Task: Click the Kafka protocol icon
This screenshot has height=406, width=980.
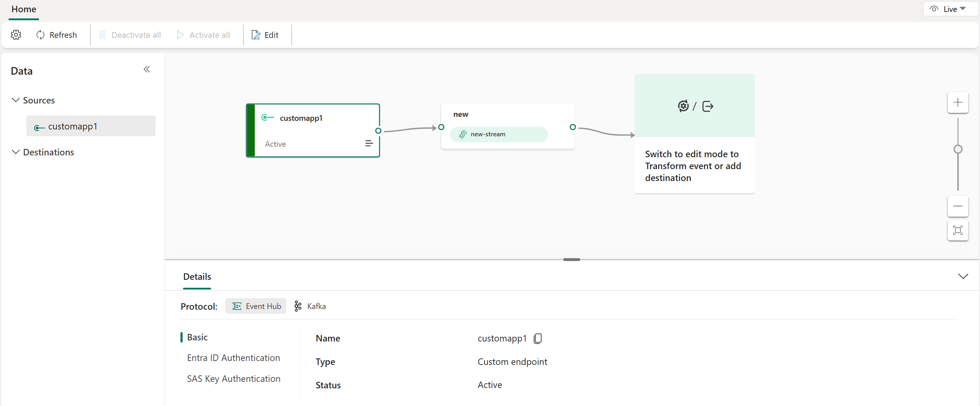Action: pos(298,306)
